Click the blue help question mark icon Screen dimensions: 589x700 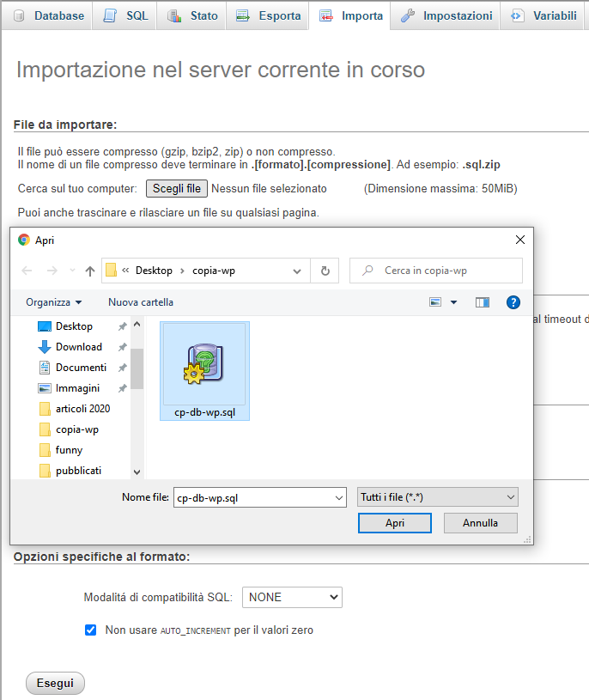[513, 302]
